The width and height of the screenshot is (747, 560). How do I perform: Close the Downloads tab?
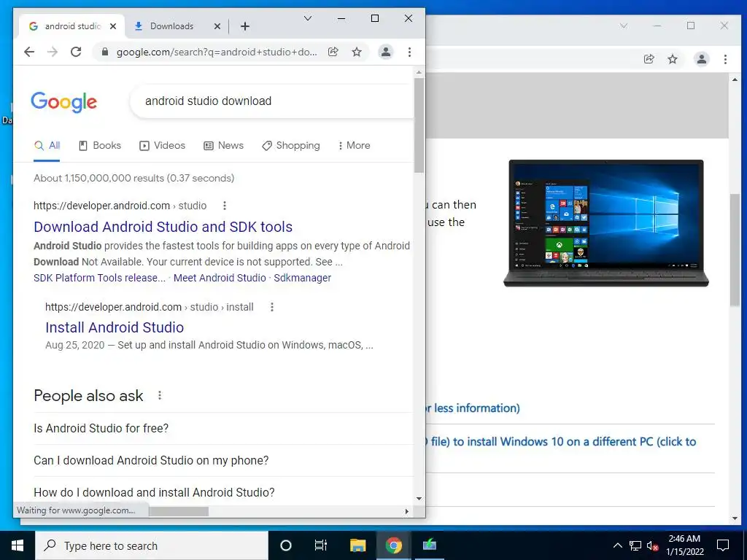point(217,26)
